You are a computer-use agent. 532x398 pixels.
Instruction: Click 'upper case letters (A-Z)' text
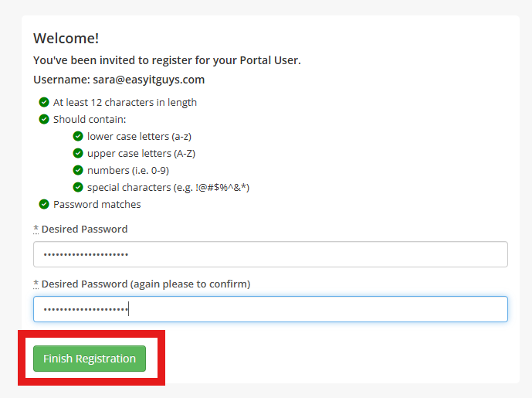click(141, 154)
